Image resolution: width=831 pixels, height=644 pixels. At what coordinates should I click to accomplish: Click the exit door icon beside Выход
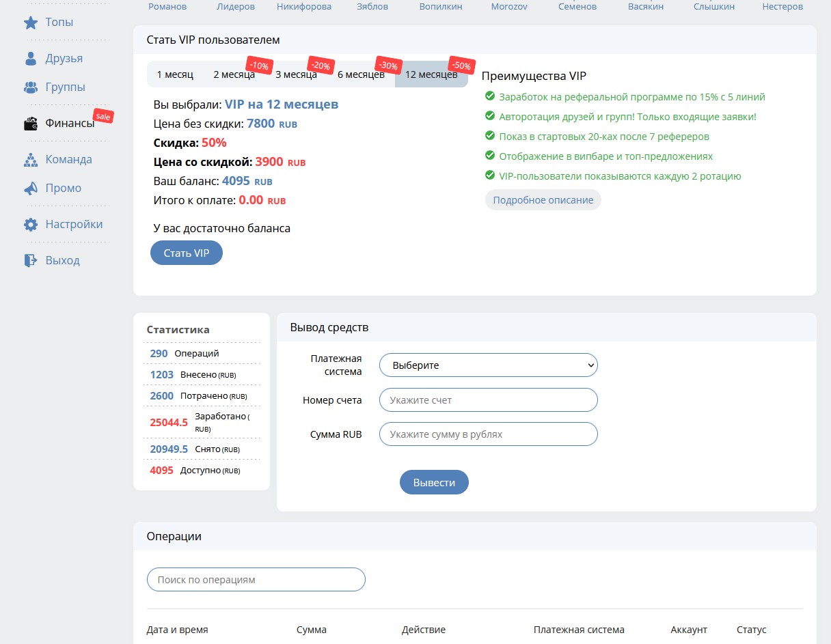(x=31, y=260)
